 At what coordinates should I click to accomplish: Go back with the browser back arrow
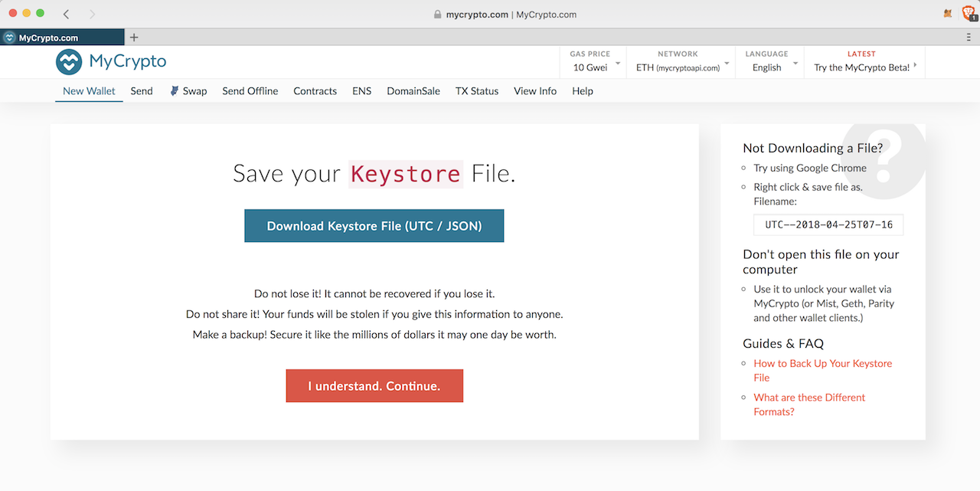[x=66, y=15]
